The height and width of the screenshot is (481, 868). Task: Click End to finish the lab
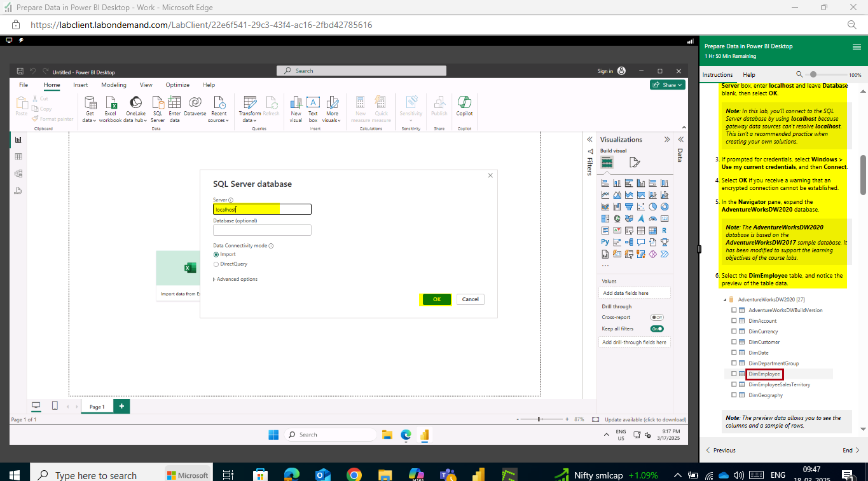point(851,451)
